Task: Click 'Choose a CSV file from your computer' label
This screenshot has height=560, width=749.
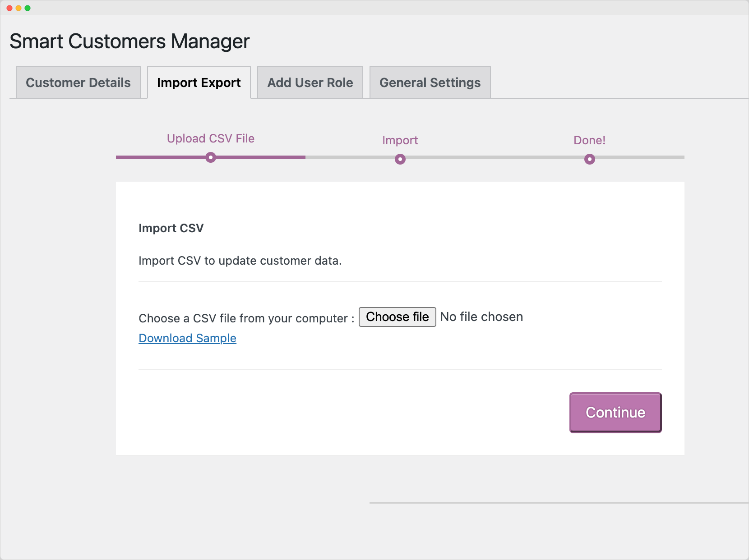Action: click(x=246, y=318)
